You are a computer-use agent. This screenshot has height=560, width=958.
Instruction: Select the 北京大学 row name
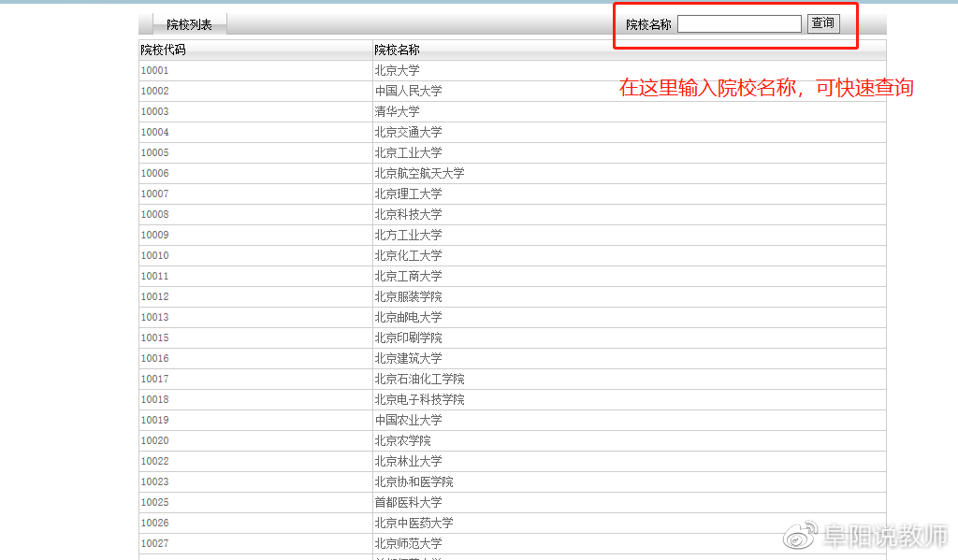pos(397,70)
